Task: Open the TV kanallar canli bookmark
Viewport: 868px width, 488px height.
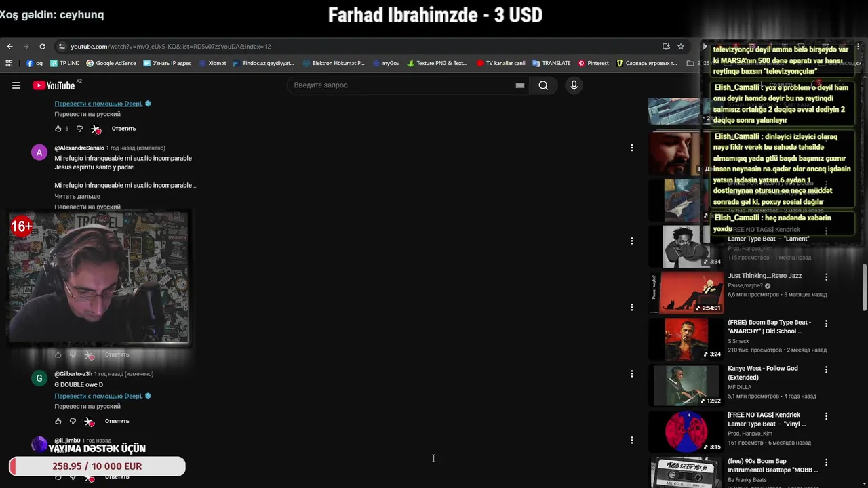Action: (501, 63)
